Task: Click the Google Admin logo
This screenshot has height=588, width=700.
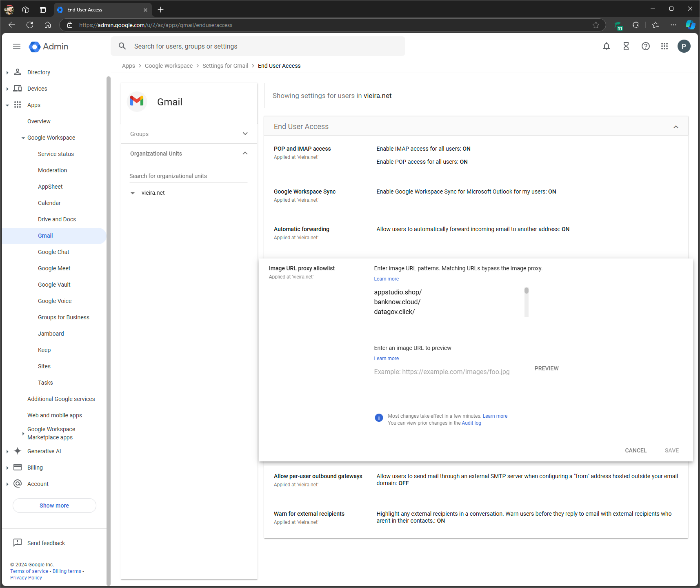Action: click(x=49, y=47)
